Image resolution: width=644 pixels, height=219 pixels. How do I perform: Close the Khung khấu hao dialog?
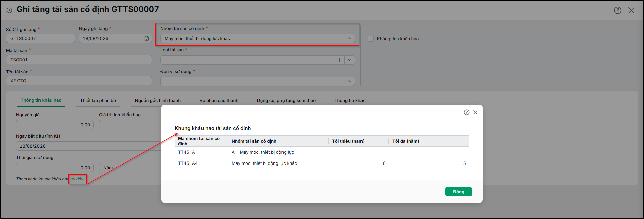pos(475,112)
